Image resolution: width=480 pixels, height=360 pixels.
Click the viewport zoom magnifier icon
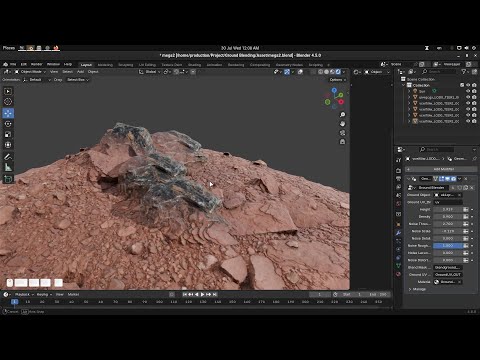point(342,115)
